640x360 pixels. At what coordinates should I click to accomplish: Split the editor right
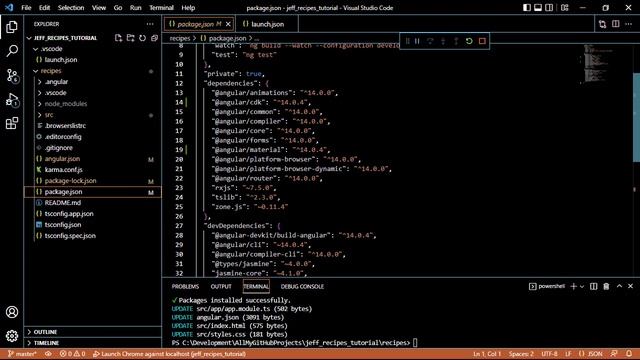click(616, 24)
